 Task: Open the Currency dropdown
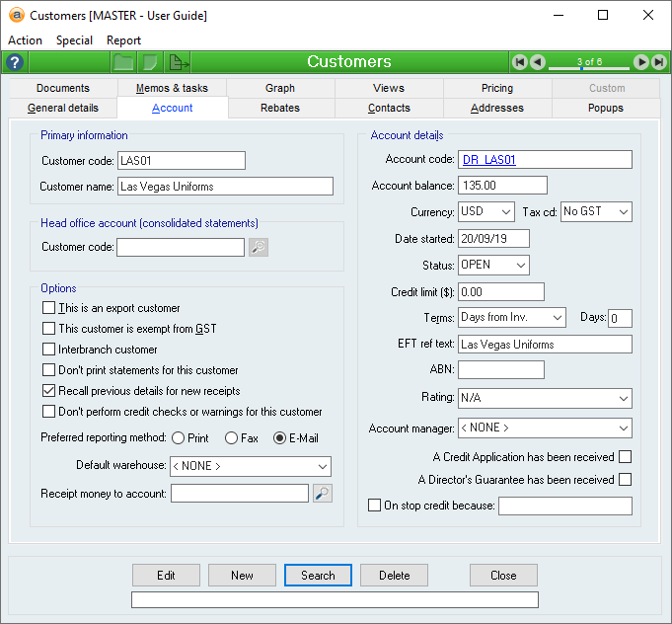486,212
